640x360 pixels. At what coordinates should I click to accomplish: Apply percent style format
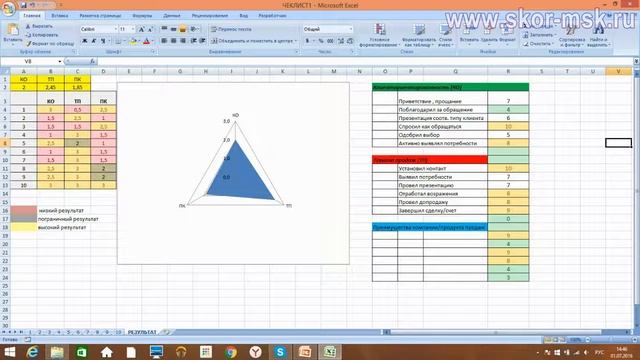(x=321, y=41)
